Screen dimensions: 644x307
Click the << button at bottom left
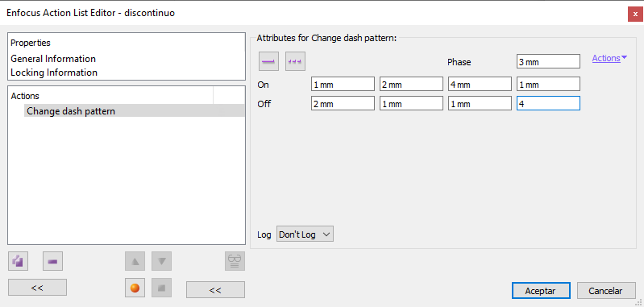tap(37, 288)
